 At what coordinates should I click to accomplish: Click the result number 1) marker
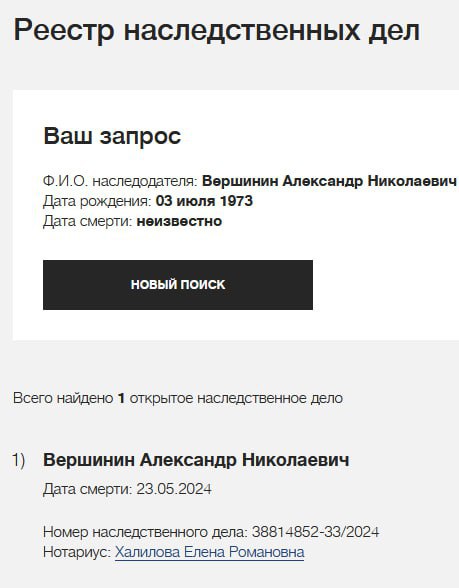[19, 460]
